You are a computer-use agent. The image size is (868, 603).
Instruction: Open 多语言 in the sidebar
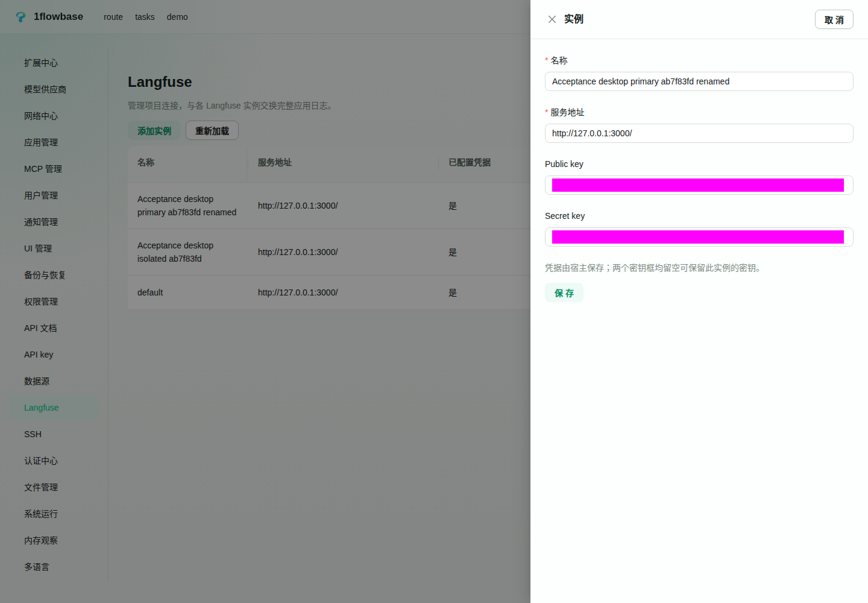pos(54,567)
